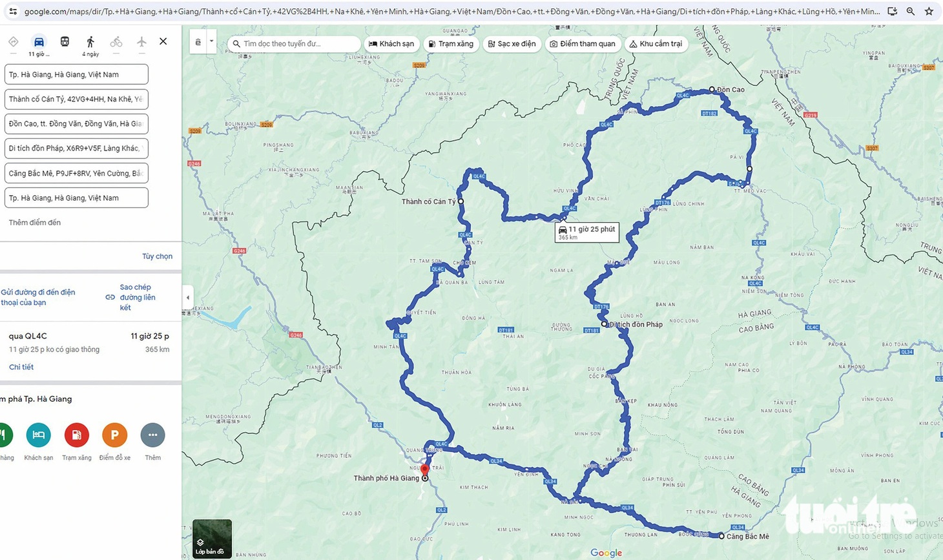
Task: Select the best travel mode icon
Action: (x=13, y=42)
